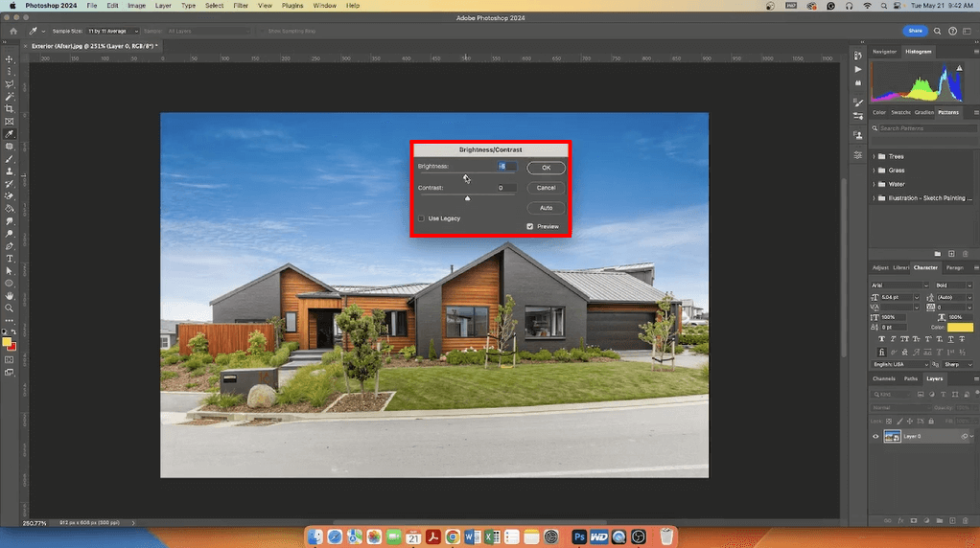Switch to the Navigator tab
The image size is (980, 548).
pos(884,52)
